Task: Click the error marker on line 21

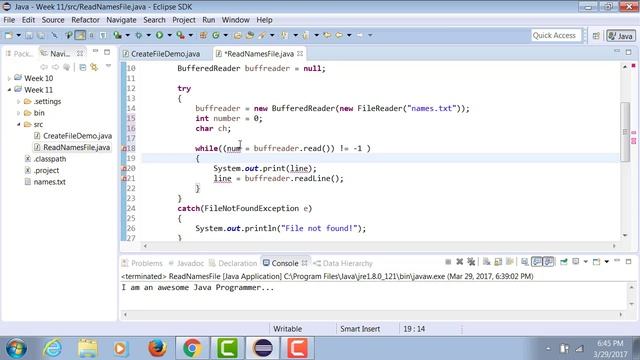Action: click(124, 179)
